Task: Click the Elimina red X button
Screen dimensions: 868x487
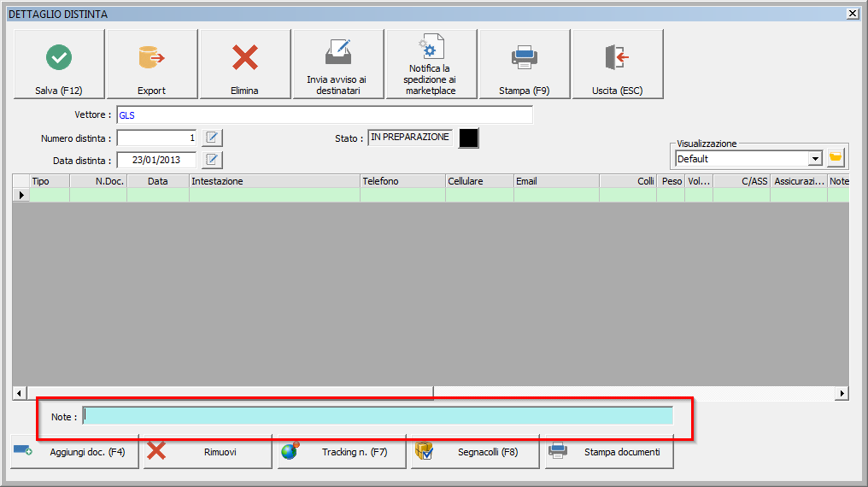Action: [x=244, y=64]
